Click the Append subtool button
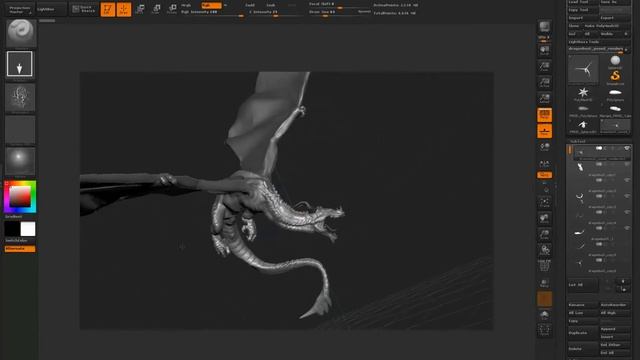Screen dimensions: 640x360 (615, 329)
